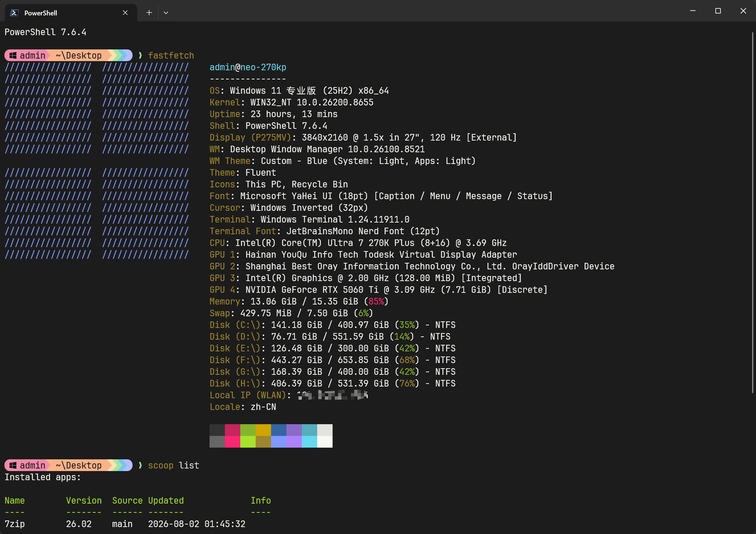Click the Swap '429.75 MiB / 7.50 GiB' line
The height and width of the screenshot is (534, 756).
click(x=291, y=313)
